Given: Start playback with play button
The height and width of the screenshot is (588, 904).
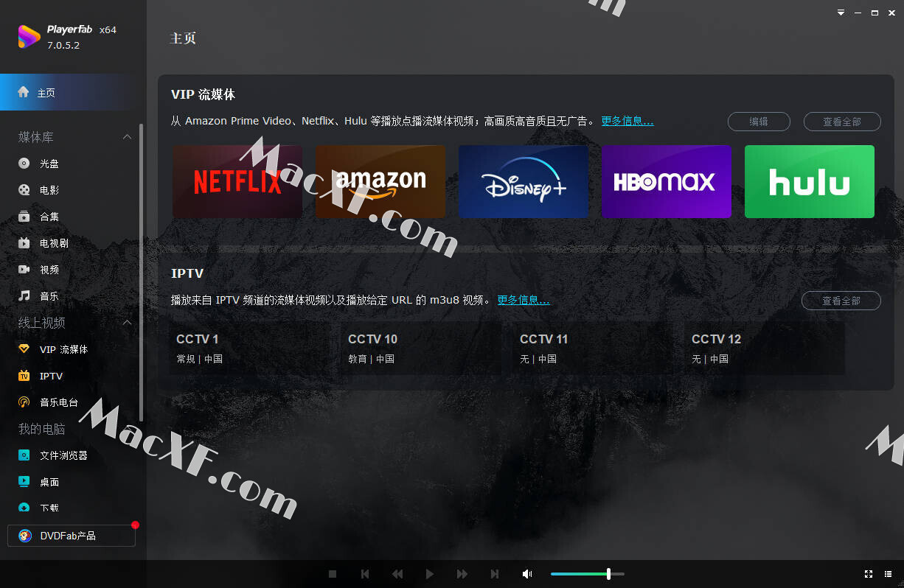Looking at the screenshot, I should coord(430,574).
